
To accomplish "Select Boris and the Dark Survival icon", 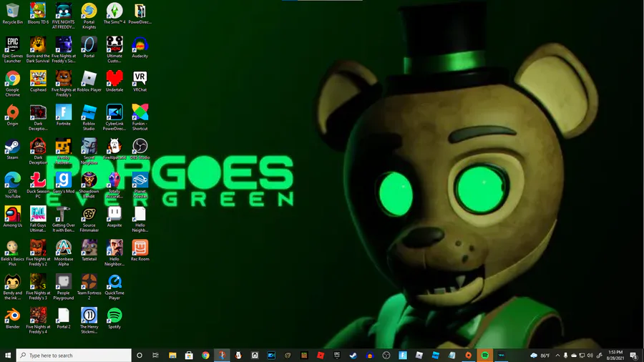I will point(38,50).
